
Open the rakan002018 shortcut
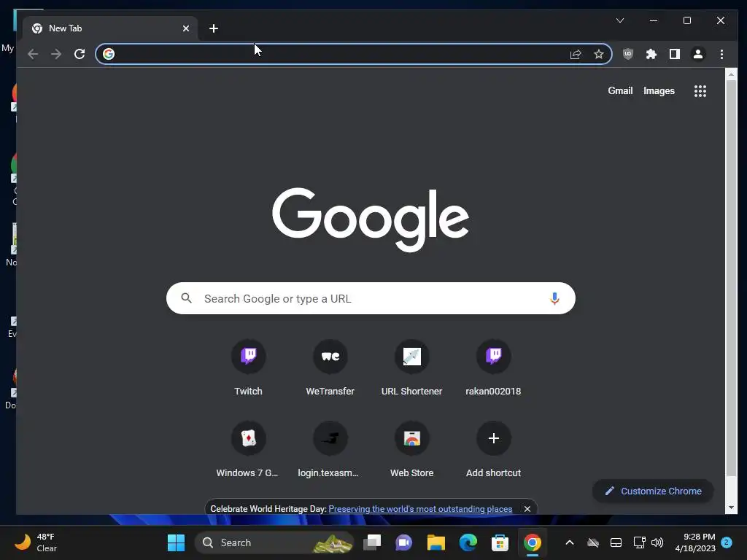pos(494,367)
